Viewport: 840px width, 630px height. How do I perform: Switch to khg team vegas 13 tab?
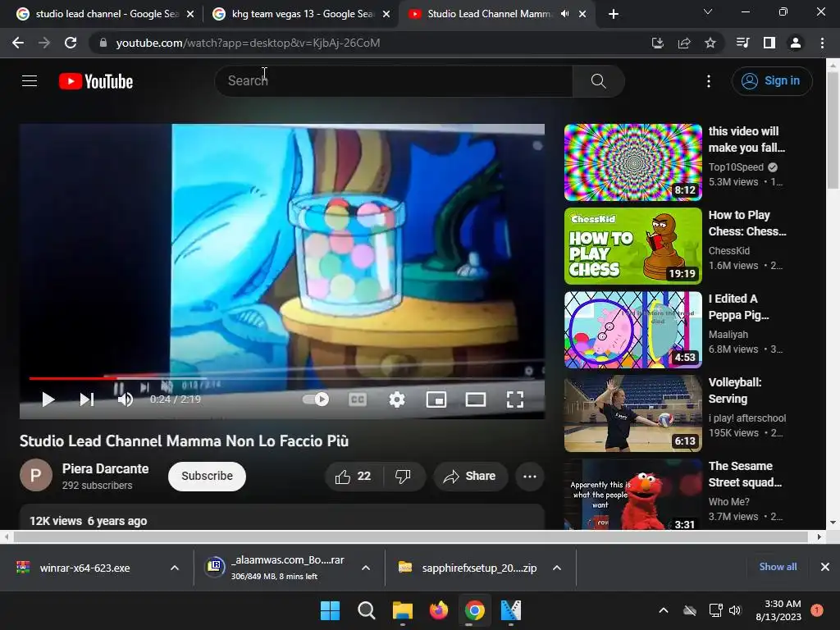point(300,14)
